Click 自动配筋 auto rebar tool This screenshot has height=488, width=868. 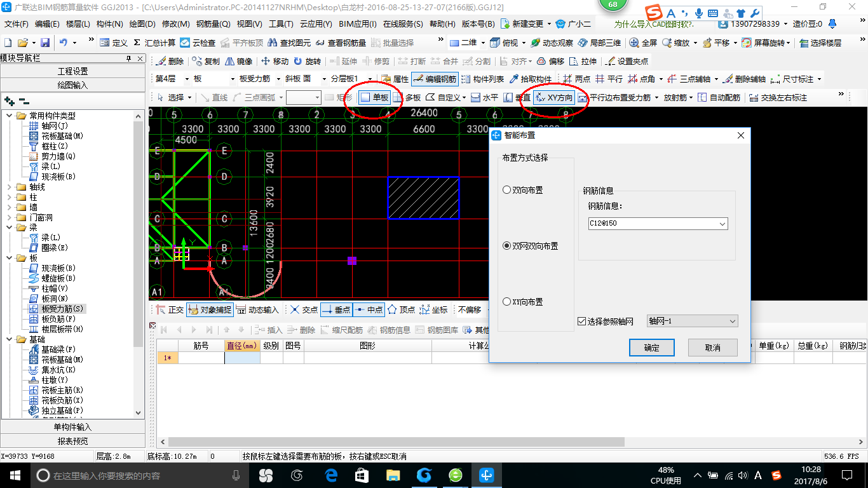[719, 97]
